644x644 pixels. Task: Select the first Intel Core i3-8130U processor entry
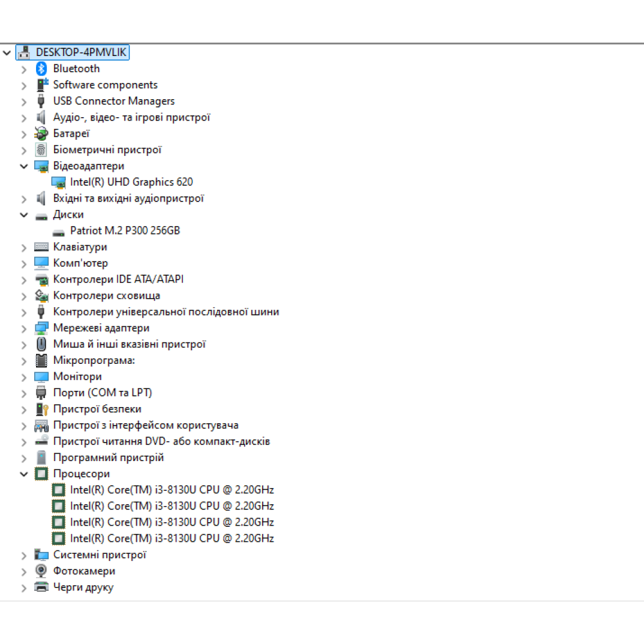(x=172, y=490)
